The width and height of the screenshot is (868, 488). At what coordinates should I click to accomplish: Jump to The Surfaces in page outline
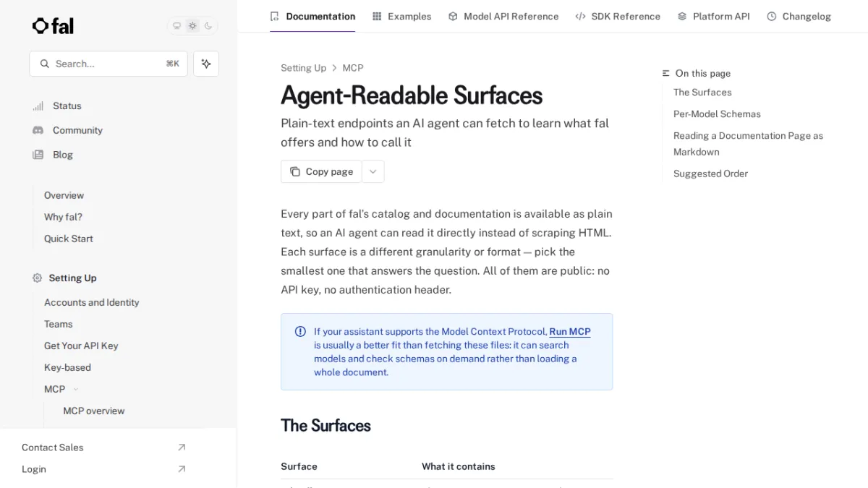tap(702, 93)
